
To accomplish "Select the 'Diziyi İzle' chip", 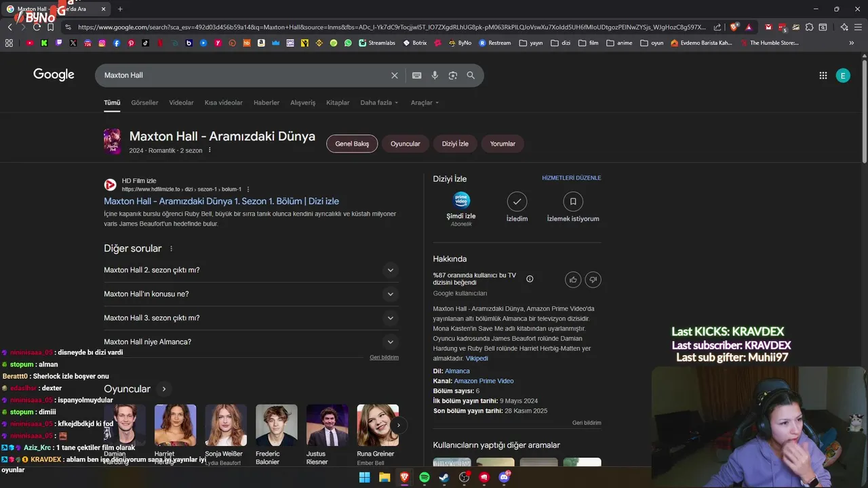I will click(455, 144).
